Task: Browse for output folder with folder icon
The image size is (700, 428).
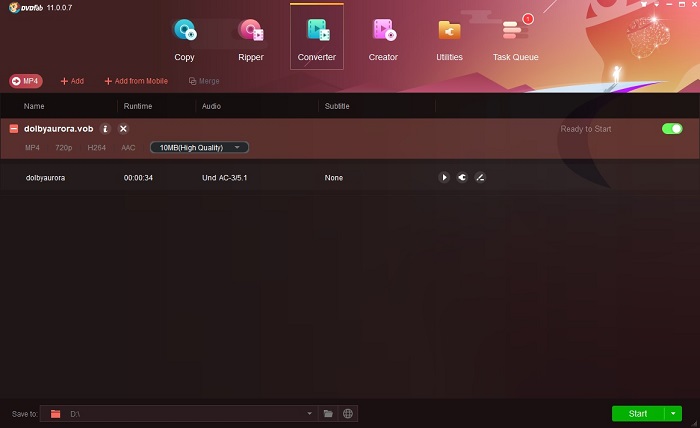Action: 328,413
